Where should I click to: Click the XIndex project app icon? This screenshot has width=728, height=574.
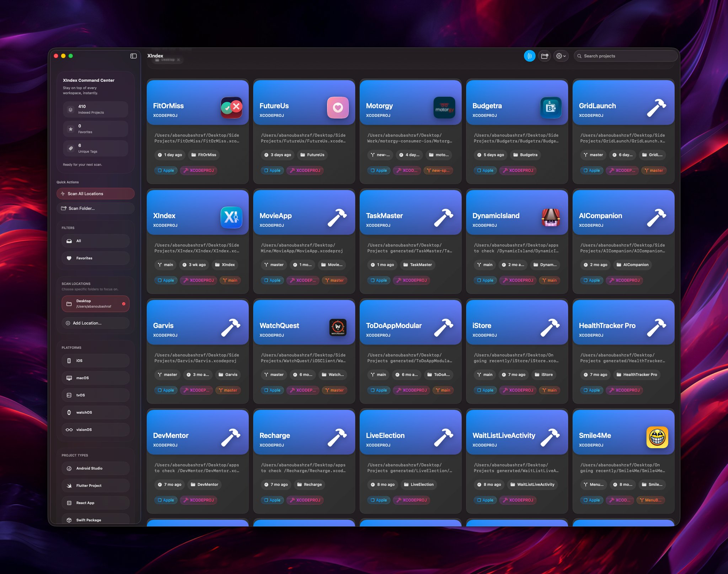231,217
